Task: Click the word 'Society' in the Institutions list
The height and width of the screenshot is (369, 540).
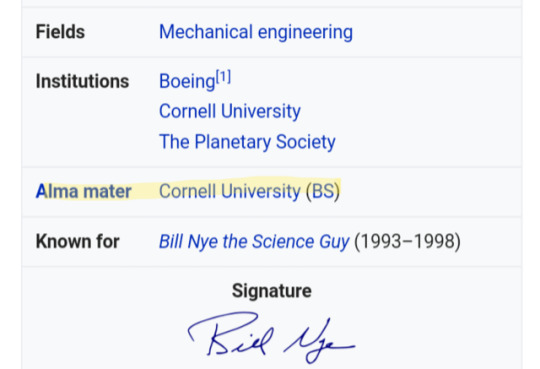Action: tap(306, 142)
